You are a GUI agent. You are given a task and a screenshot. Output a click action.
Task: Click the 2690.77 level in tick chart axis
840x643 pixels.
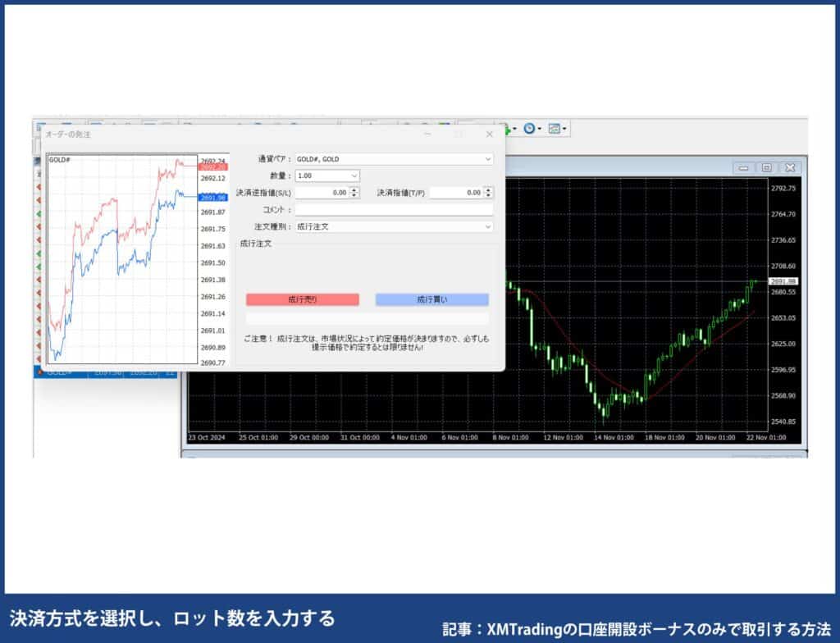coord(213,363)
